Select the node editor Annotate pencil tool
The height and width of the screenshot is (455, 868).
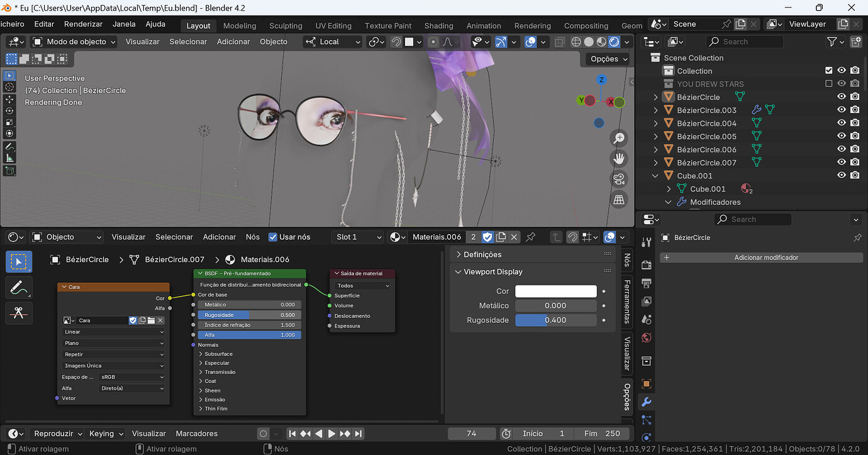(x=19, y=287)
